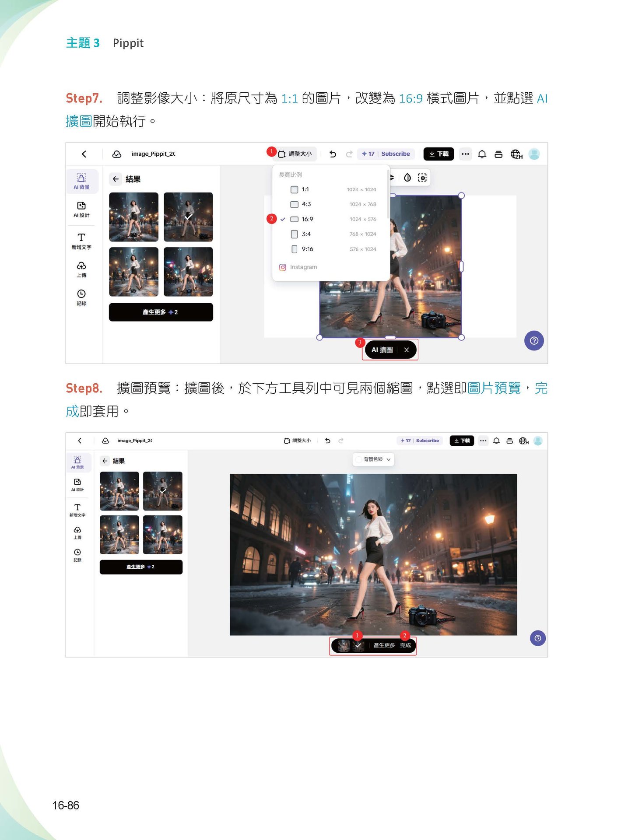Select the AI 背景 tool in upper screenshot
Image resolution: width=621 pixels, height=840 pixels.
pos(81,181)
